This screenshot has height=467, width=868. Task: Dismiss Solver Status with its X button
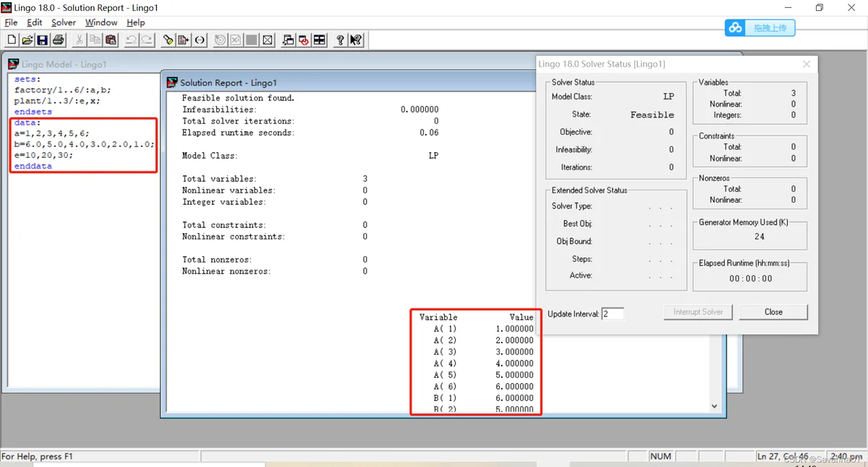(807, 64)
